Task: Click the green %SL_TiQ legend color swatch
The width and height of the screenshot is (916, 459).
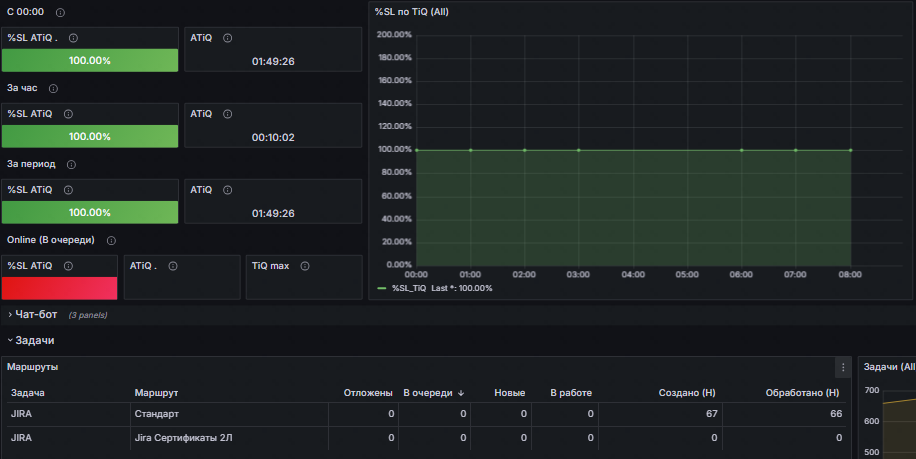Action: coord(382,288)
